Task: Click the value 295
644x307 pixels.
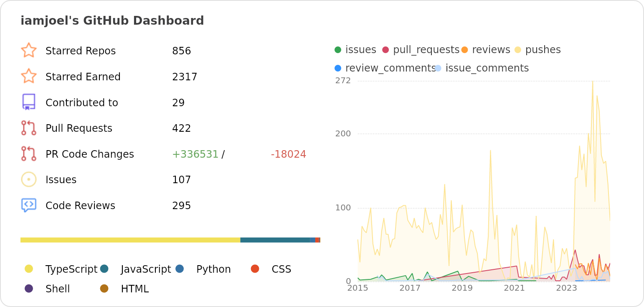Action: (181, 206)
